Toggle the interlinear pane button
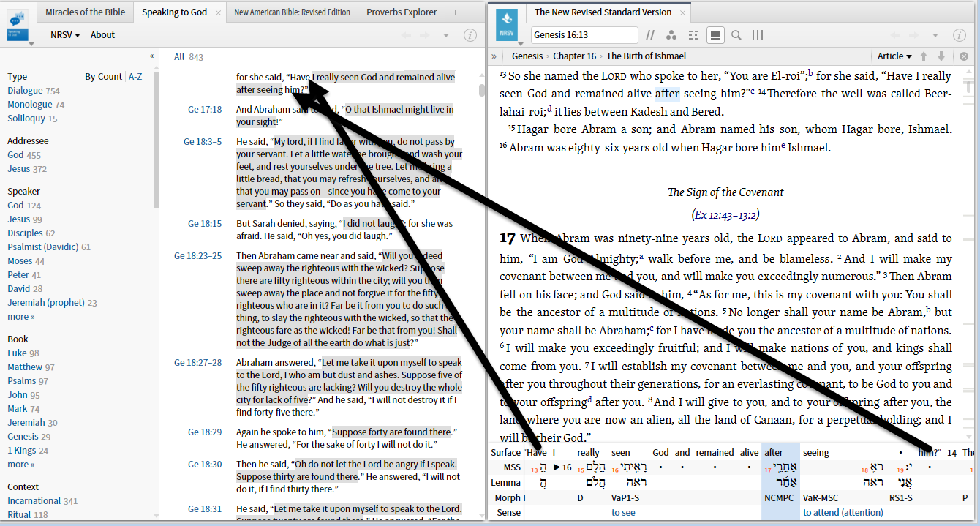Screen dimensions: 980x526 [715, 35]
